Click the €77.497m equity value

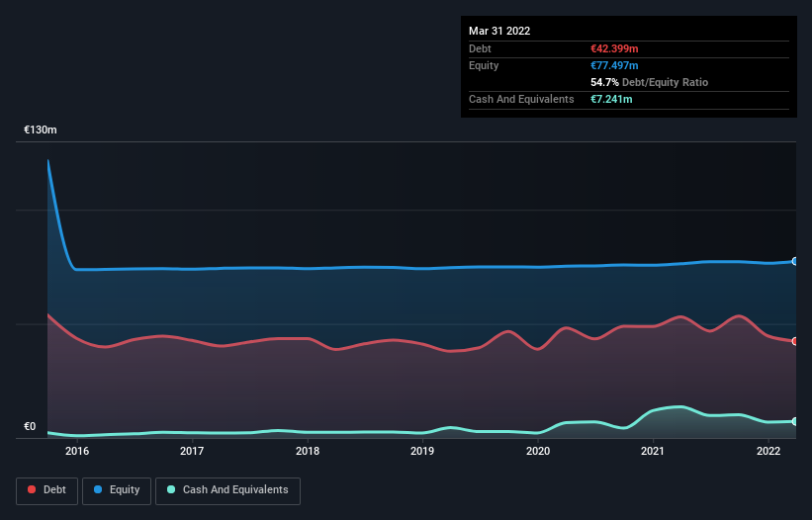[x=614, y=65]
